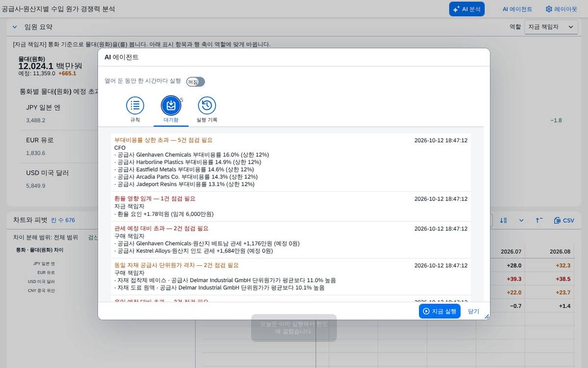Click the +28.0 cell in the table
Viewport: 588px width, 368px height.
(x=513, y=265)
